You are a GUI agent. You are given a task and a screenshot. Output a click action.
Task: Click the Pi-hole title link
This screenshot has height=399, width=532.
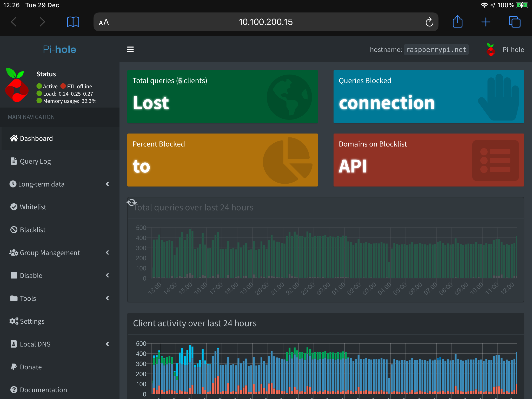point(59,49)
